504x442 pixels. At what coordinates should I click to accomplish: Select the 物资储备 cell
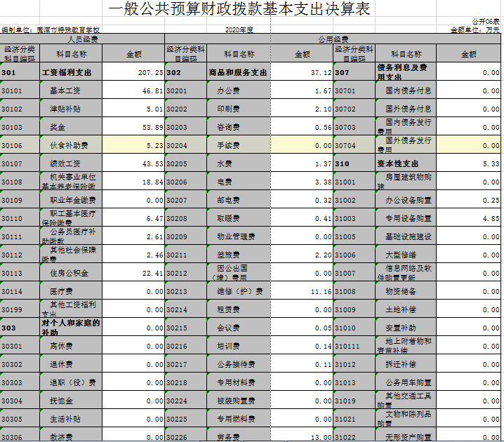[x=406, y=290]
